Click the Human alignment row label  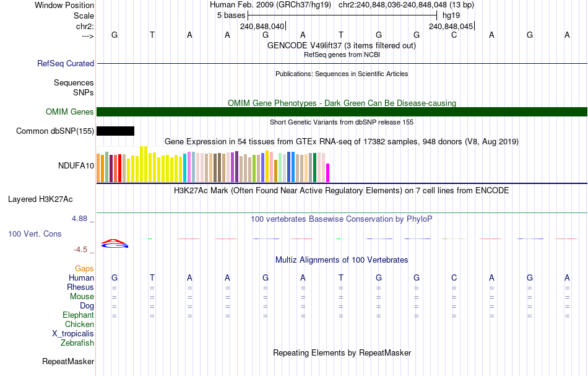coord(81,278)
